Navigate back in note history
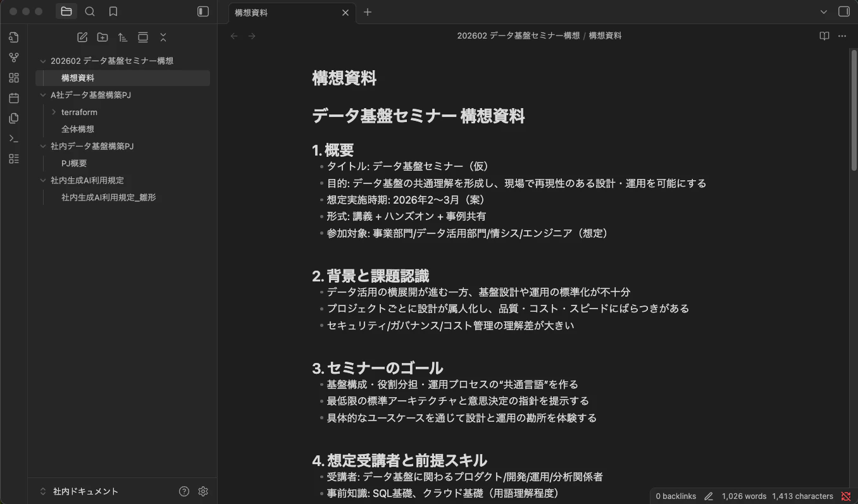Screen dimensions: 858x504 pos(234,36)
